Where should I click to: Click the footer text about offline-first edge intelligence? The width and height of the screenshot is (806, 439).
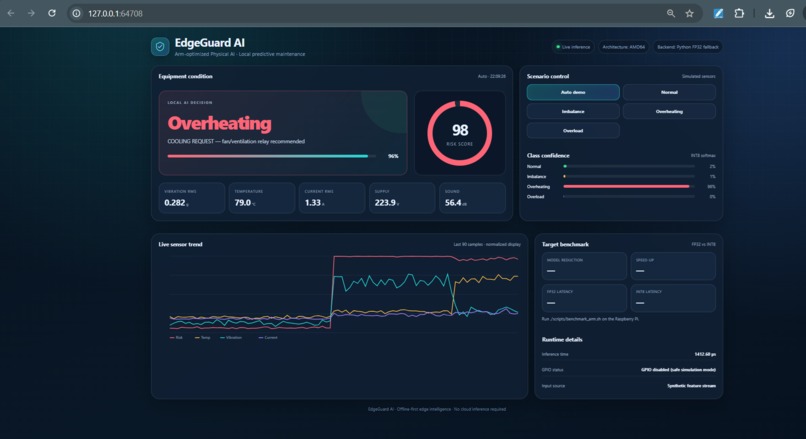(x=437, y=409)
